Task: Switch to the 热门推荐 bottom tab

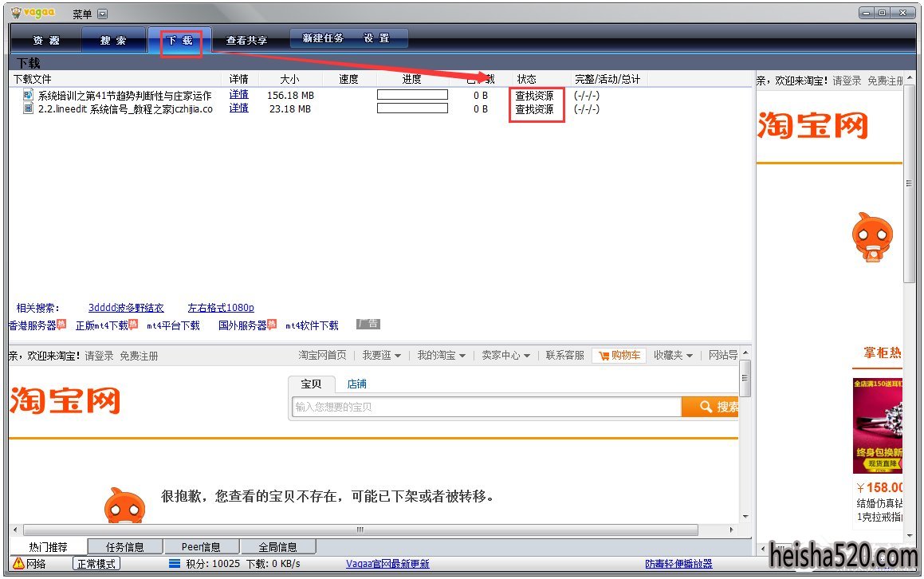Action: click(x=49, y=547)
